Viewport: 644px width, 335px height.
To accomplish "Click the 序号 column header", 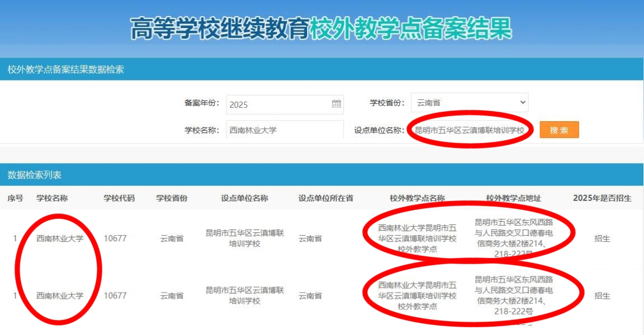I will [x=15, y=198].
